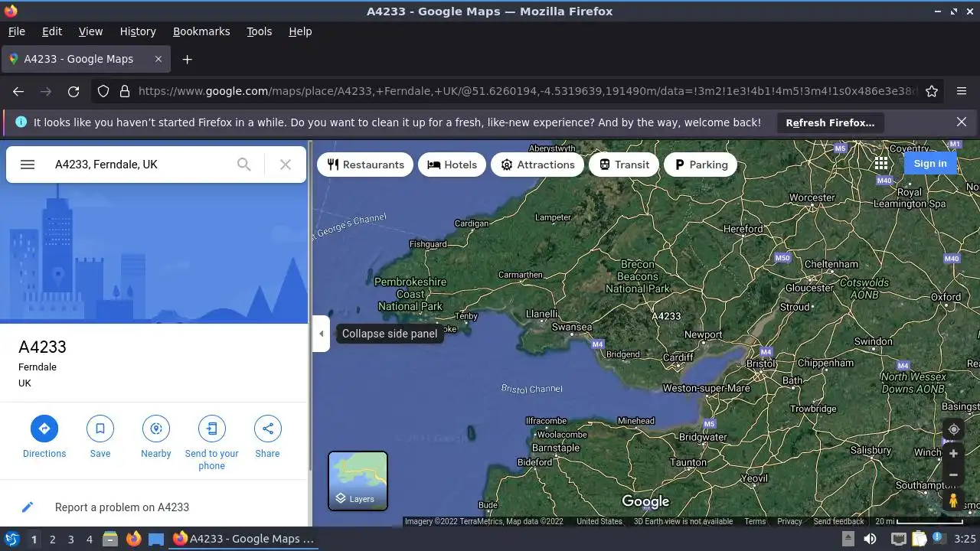
Task: Switch map type via Layers thumbnail
Action: (x=358, y=481)
